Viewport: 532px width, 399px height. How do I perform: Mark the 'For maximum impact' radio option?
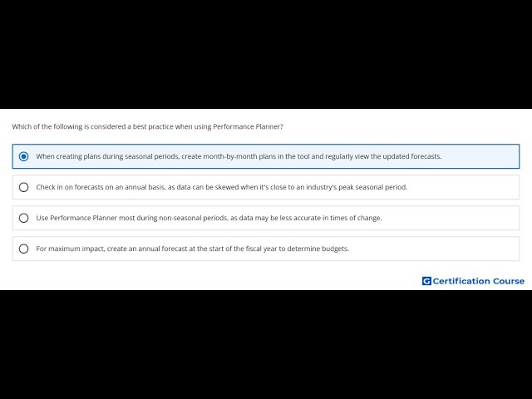[x=24, y=249]
